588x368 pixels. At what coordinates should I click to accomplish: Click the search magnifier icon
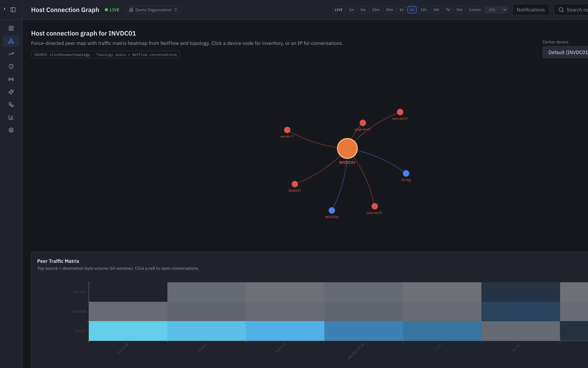pos(561,10)
